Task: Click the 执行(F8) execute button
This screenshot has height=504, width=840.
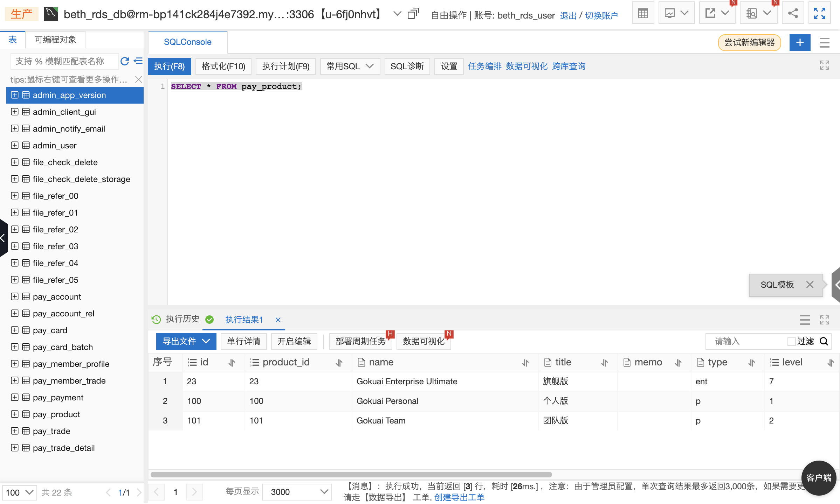Action: point(169,66)
